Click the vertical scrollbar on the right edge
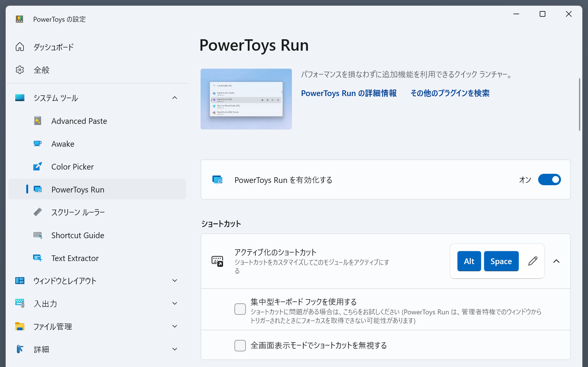588x367 pixels. click(579, 104)
